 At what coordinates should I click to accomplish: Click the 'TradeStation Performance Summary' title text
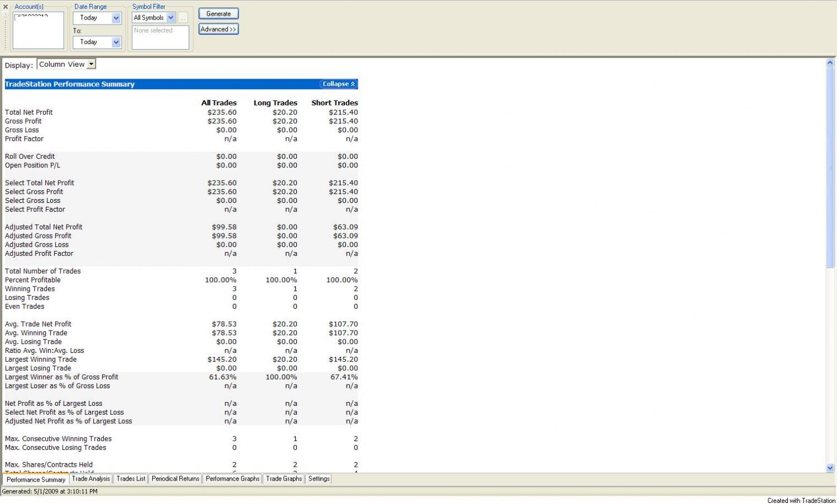click(70, 84)
